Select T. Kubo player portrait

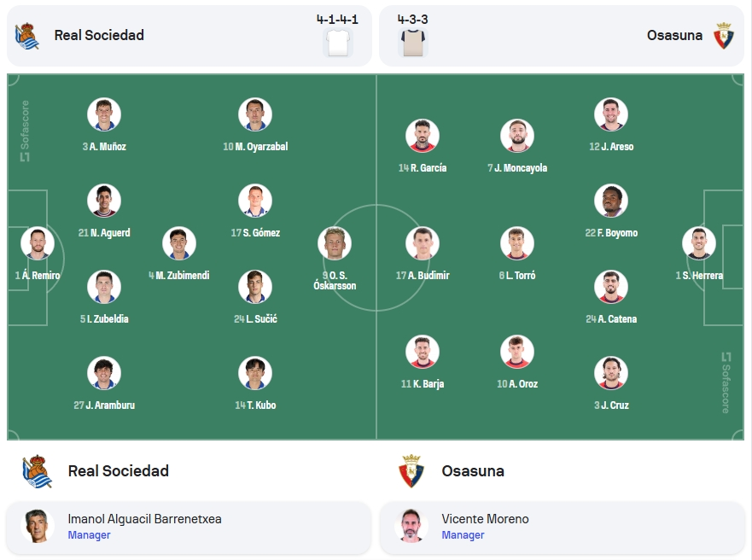(x=255, y=373)
